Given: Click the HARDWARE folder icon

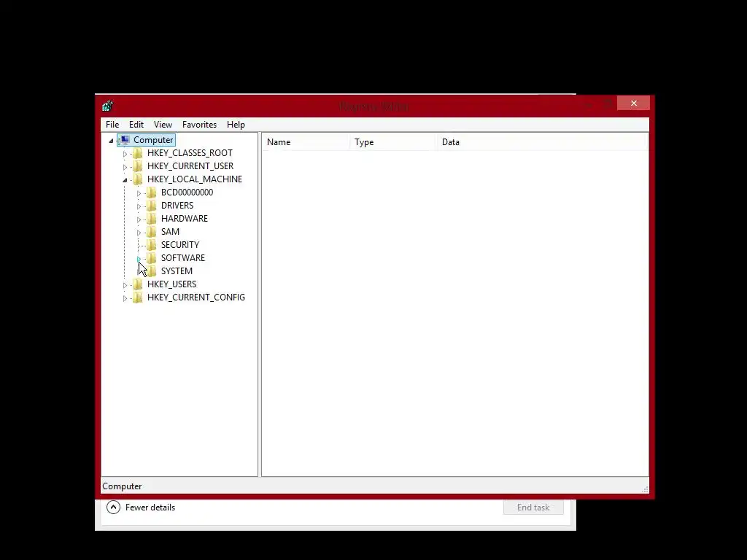Looking at the screenshot, I should pyautogui.click(x=152, y=218).
